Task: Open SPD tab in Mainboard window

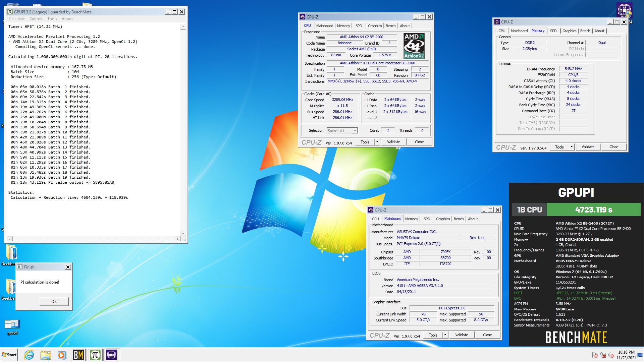Action: pyautogui.click(x=427, y=219)
